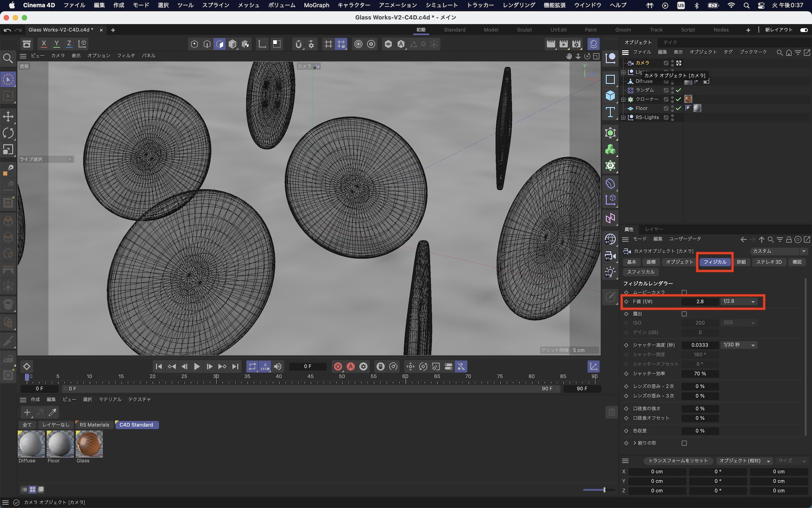
Task: Open the render to Picture Viewer icon
Action: 564,44
